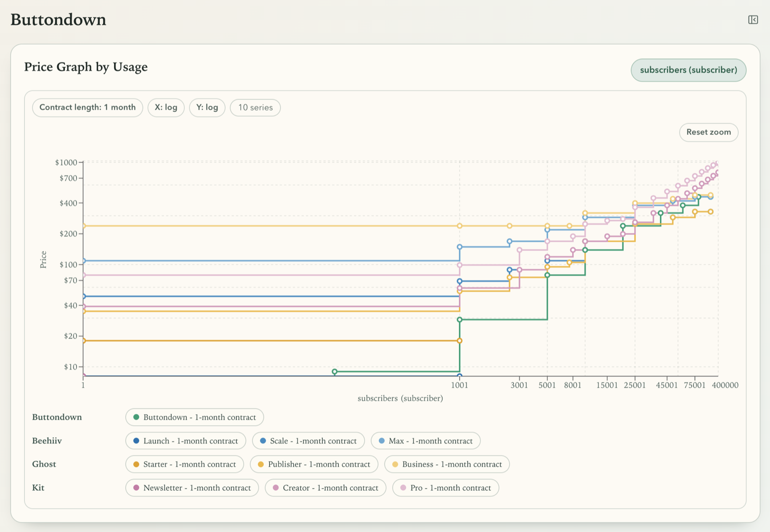
Task: Click the 5001 x-axis tick label
Action: click(x=547, y=385)
